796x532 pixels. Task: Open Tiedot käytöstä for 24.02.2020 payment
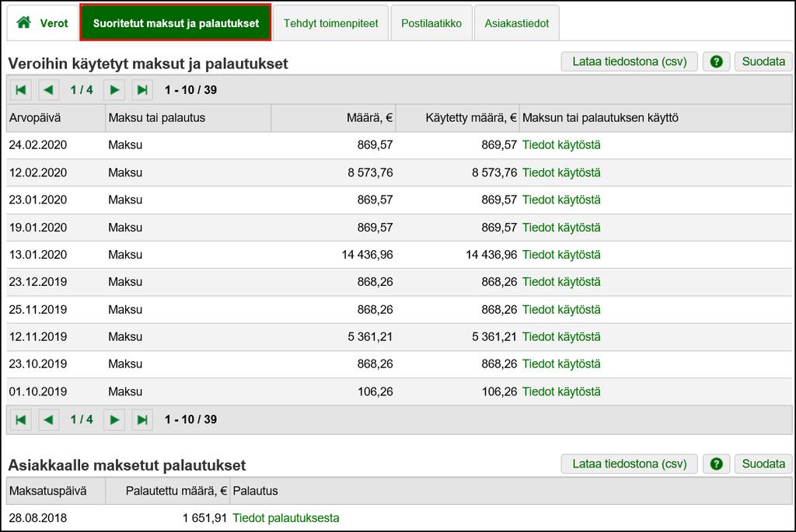point(561,145)
